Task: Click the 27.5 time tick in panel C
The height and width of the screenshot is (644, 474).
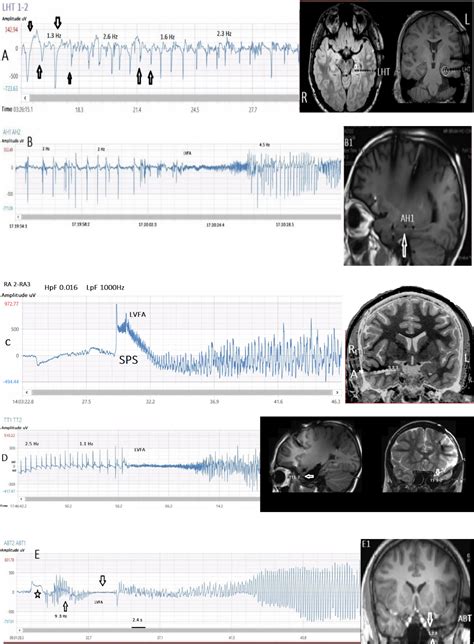Action: [87, 402]
